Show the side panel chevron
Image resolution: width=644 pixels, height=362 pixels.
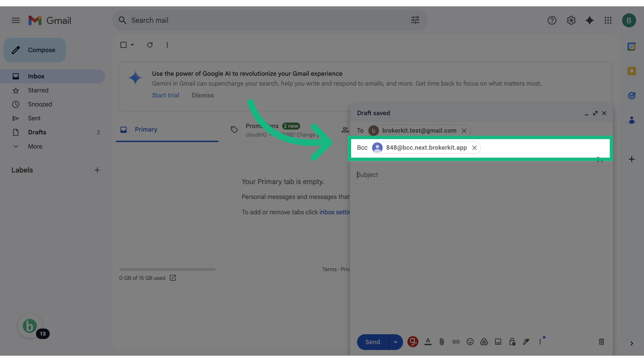tap(632, 343)
